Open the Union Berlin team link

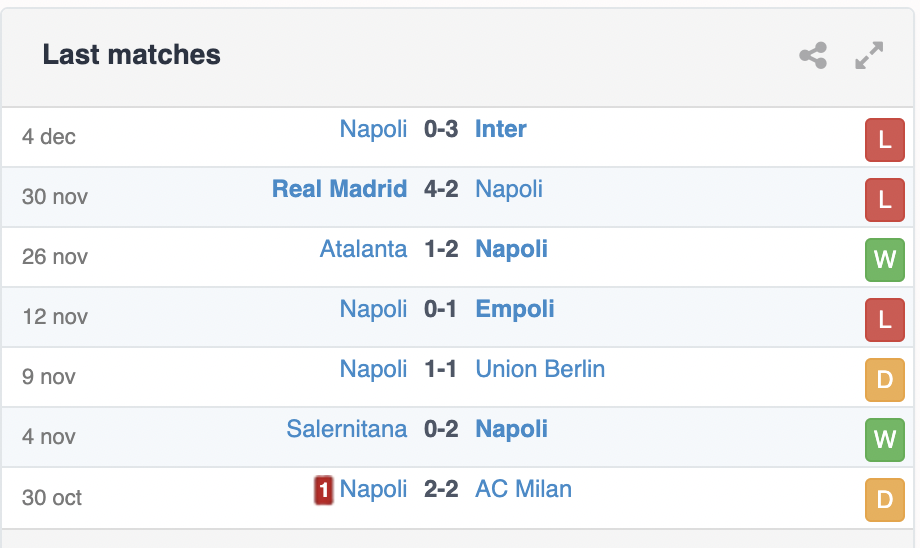(x=540, y=369)
